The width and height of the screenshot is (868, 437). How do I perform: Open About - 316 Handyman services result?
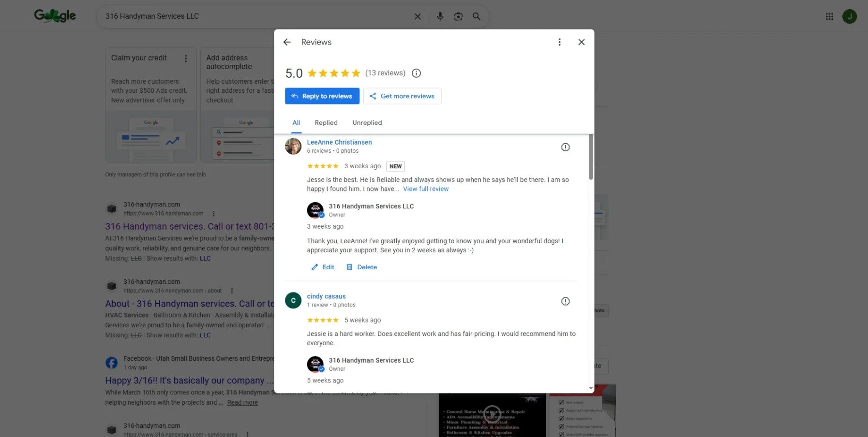click(x=190, y=304)
